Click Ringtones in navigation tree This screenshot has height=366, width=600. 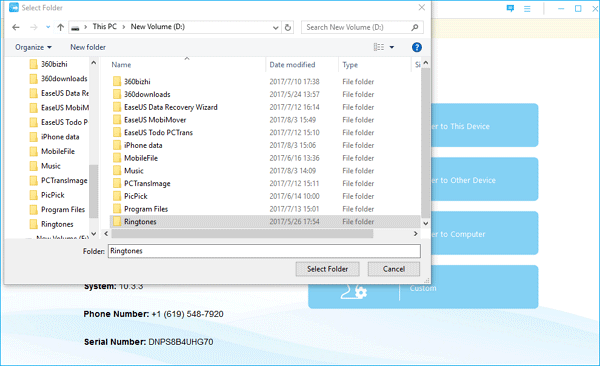point(57,224)
